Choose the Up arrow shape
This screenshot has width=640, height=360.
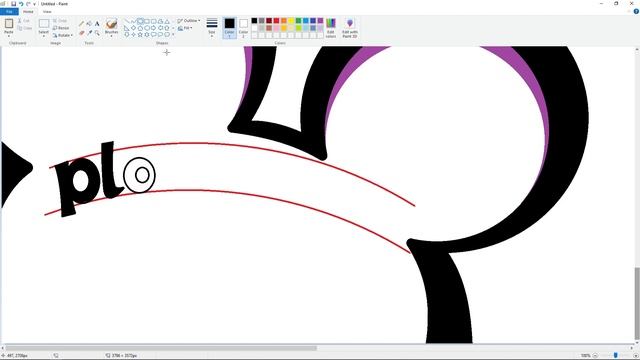(x=167, y=28)
